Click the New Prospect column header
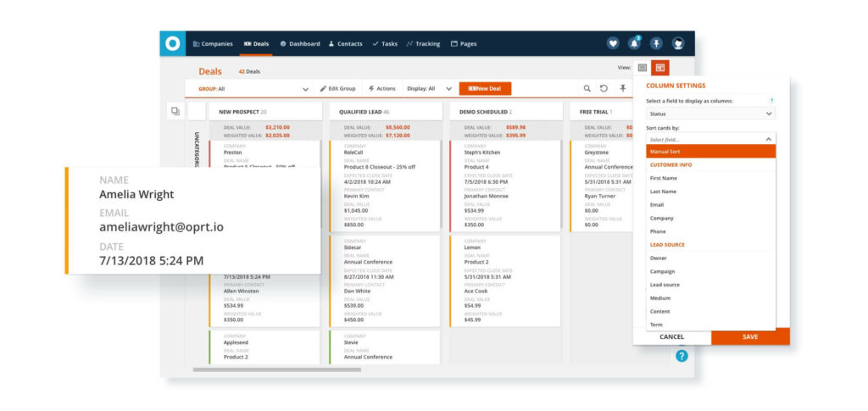The height and width of the screenshot is (411, 868). tap(265, 111)
